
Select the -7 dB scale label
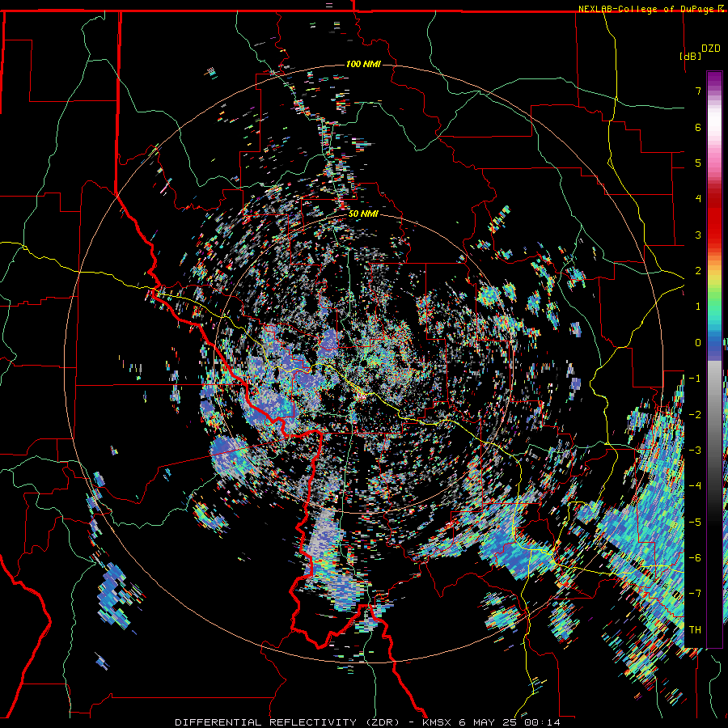[695, 594]
